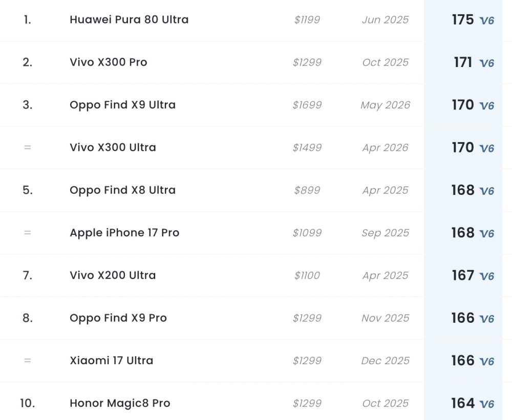Select Oppo Find X9 Ultra phone

coord(122,105)
